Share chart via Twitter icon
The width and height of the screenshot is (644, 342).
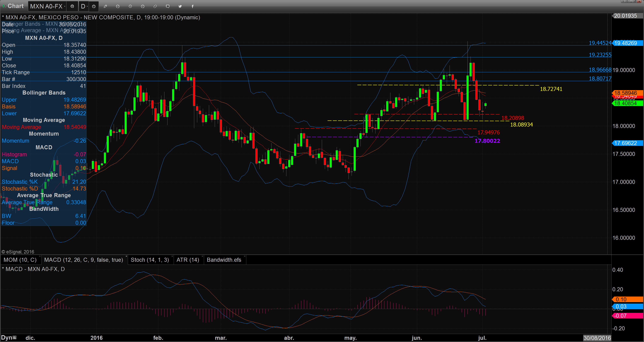(180, 6)
